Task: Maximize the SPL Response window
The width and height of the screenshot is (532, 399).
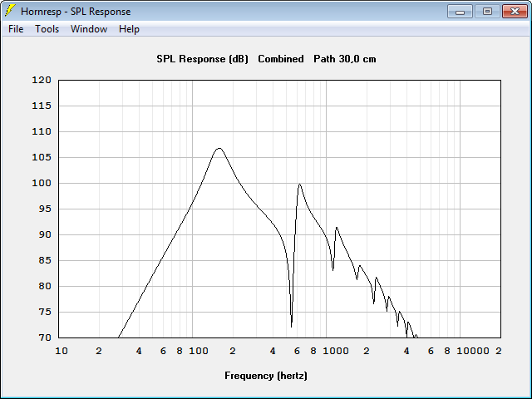Action: click(x=487, y=12)
